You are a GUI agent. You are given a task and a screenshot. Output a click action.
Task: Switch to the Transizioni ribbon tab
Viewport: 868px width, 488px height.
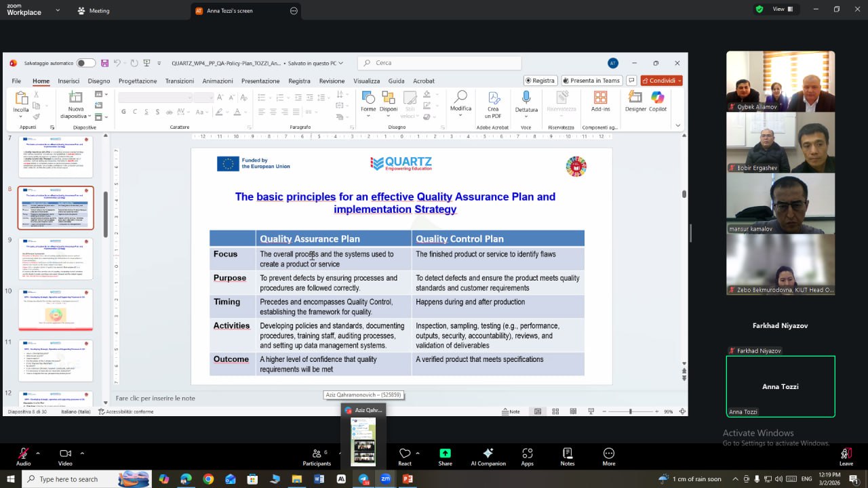point(179,81)
